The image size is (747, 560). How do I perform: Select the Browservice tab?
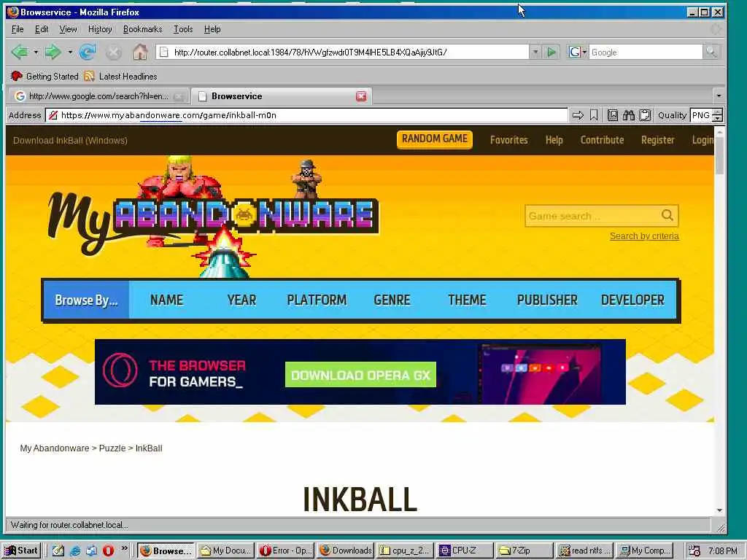tap(281, 96)
